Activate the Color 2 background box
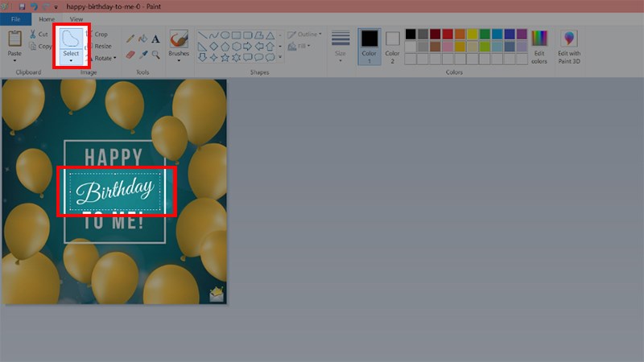Screen dimensions: 644x362 click(392, 47)
